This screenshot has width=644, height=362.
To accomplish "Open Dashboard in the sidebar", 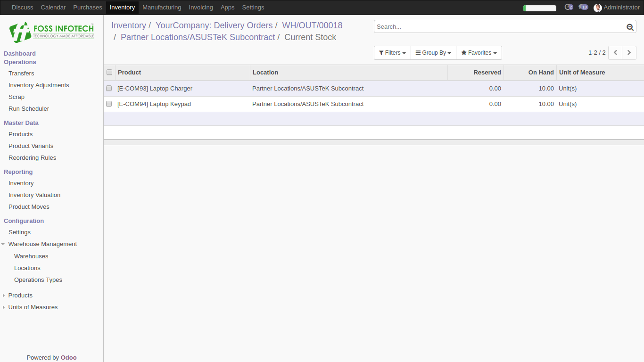I will point(20,54).
